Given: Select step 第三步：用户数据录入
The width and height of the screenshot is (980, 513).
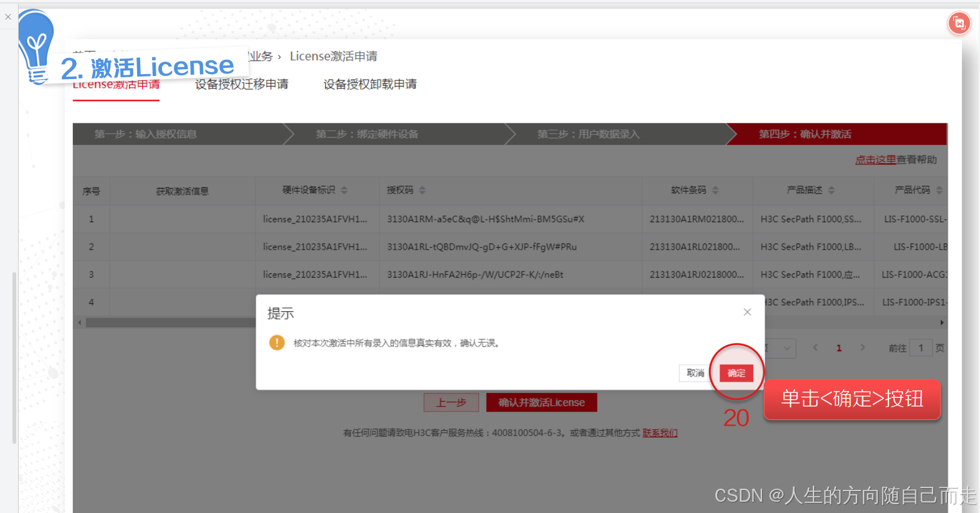Looking at the screenshot, I should [588, 134].
